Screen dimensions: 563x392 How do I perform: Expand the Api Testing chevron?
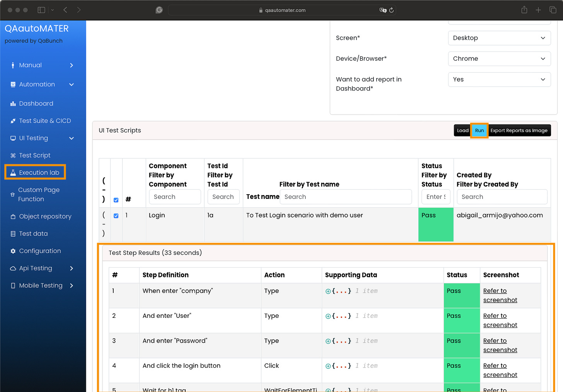72,268
